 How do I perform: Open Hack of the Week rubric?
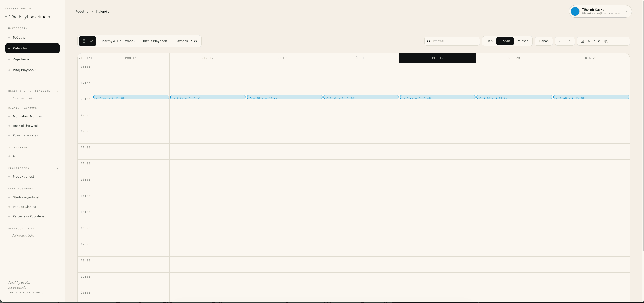[x=26, y=126]
